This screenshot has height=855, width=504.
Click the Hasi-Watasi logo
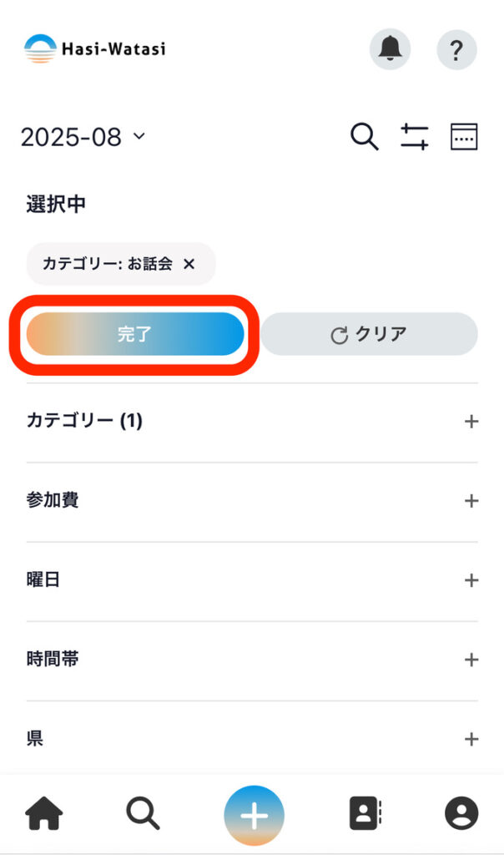(94, 48)
